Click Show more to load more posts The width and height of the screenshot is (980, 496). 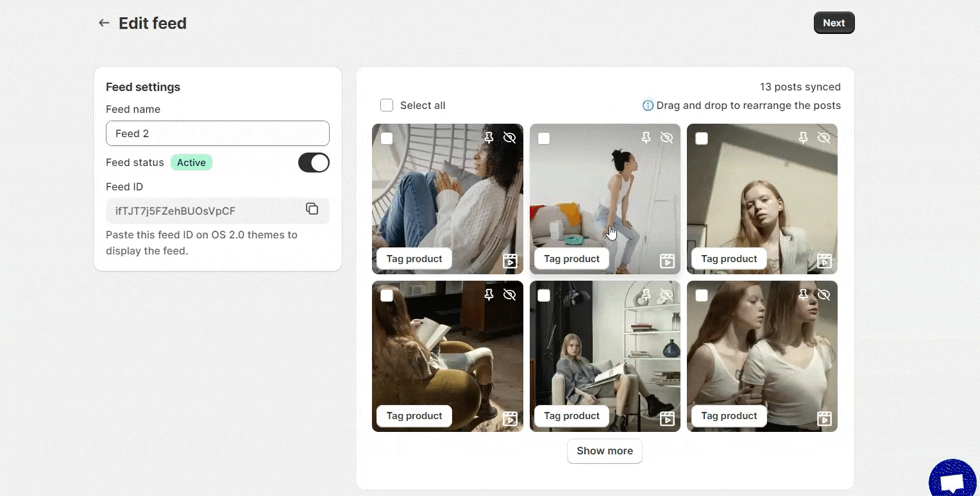point(605,451)
